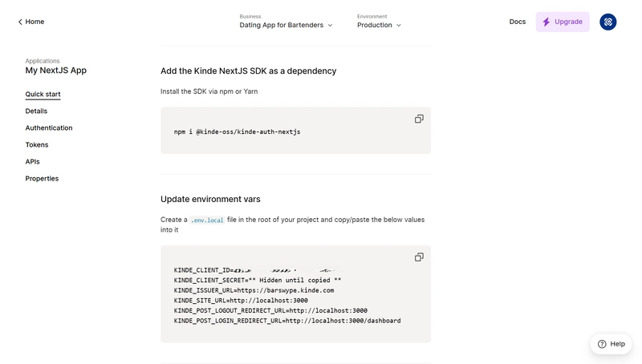
Task: Copy the npm install command
Action: point(419,119)
